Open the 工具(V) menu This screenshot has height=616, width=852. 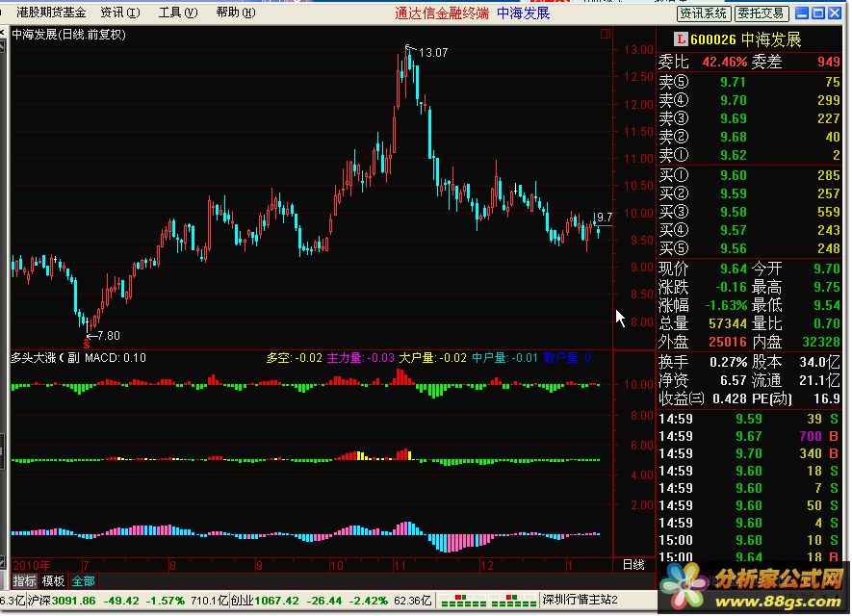[178, 13]
